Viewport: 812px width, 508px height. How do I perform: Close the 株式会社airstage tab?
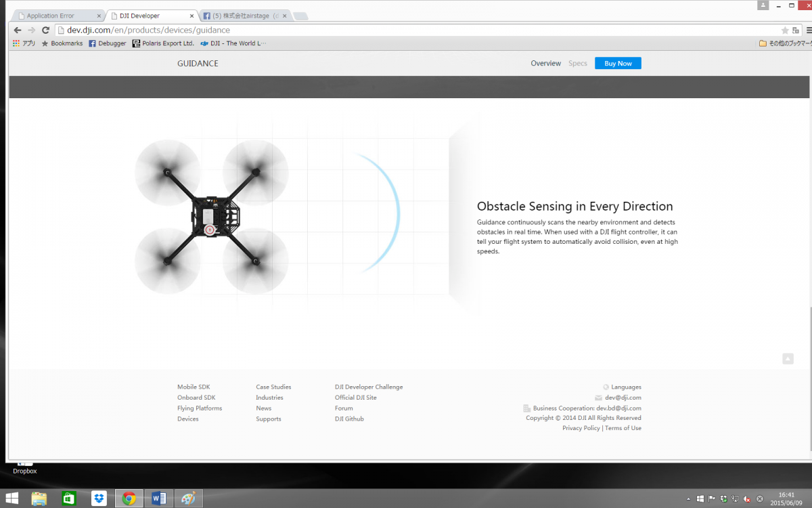[x=284, y=16]
